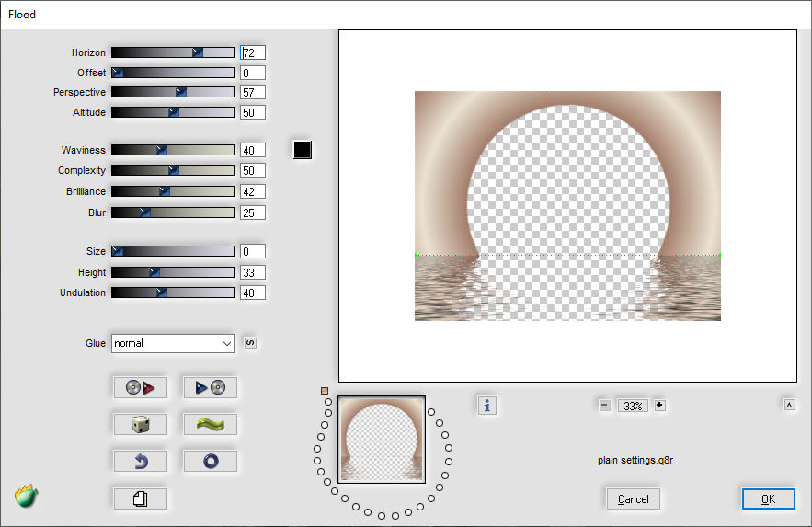Viewport: 812px width, 527px height.
Task: Click the Flaming Pear logo icon
Action: (x=27, y=496)
